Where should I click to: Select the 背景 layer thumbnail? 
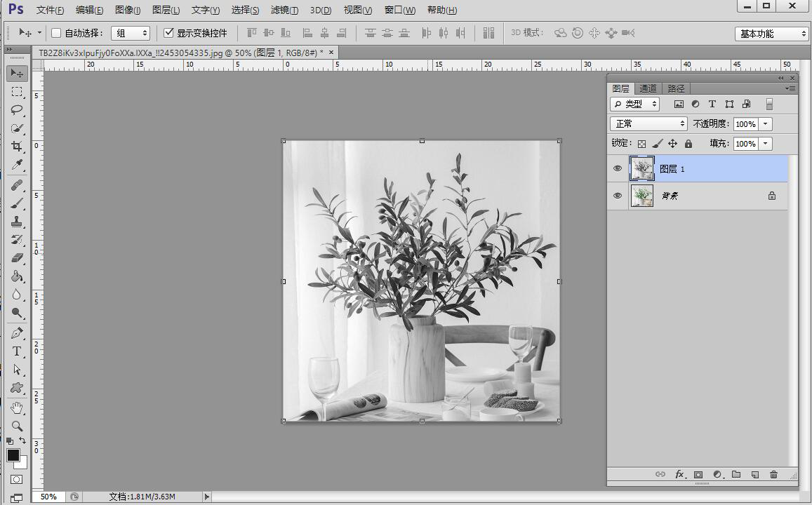[x=642, y=196]
